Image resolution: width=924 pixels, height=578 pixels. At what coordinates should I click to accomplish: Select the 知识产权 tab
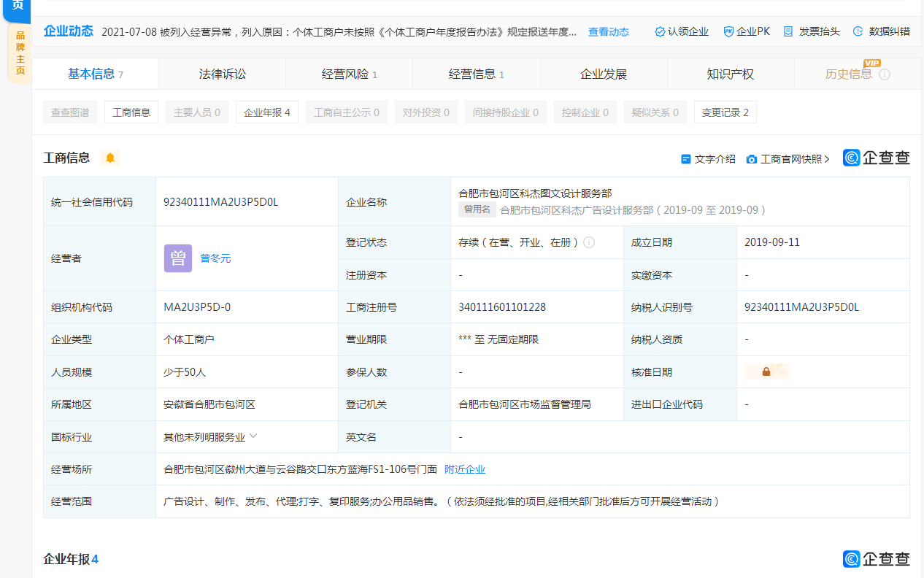click(730, 74)
